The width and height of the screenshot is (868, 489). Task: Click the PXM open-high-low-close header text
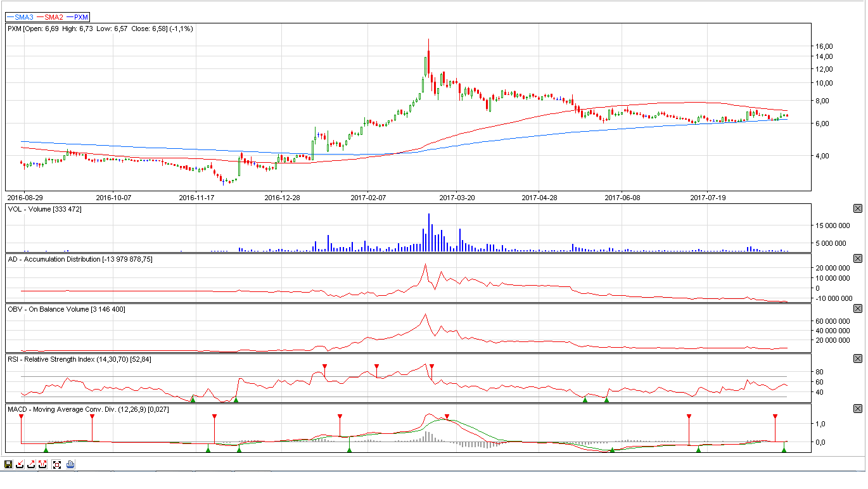[x=100, y=29]
